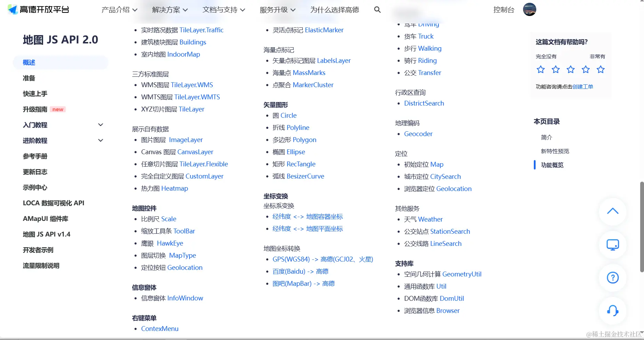Open the 经纬度 <-> 地图容器坐标 link

[x=308, y=216]
